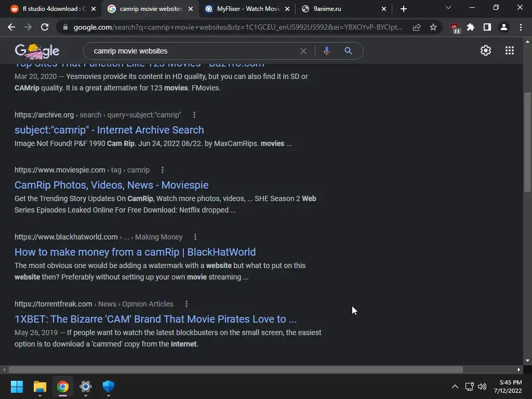Show hidden system tray icons

point(455,387)
